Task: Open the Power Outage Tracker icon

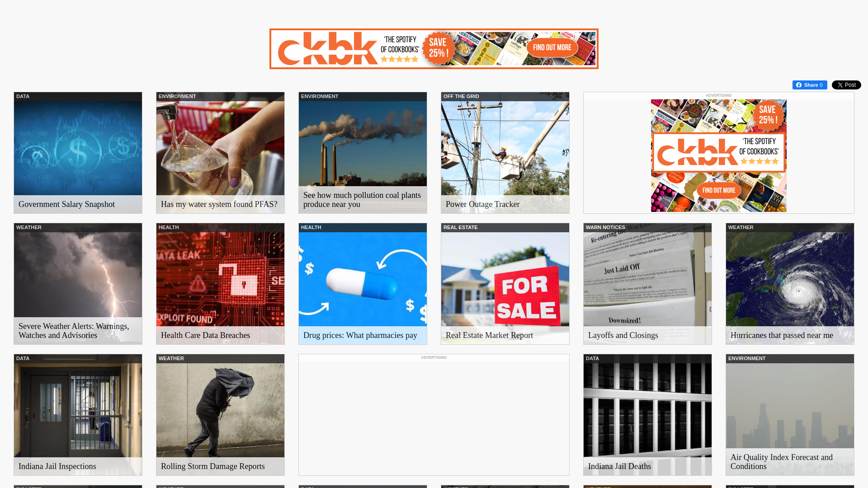Action: 505,152
